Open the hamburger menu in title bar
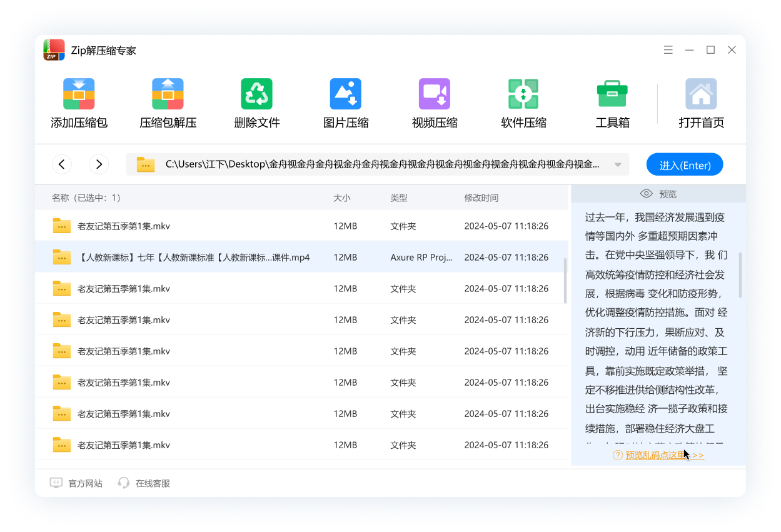This screenshot has width=781, height=532. click(x=668, y=50)
